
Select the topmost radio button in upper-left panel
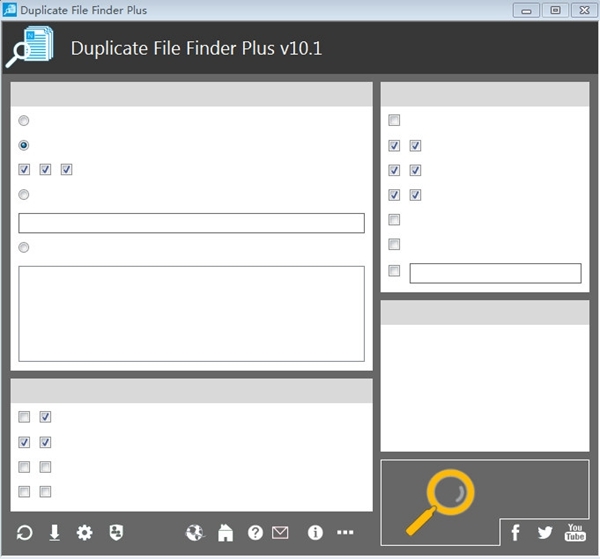(24, 121)
